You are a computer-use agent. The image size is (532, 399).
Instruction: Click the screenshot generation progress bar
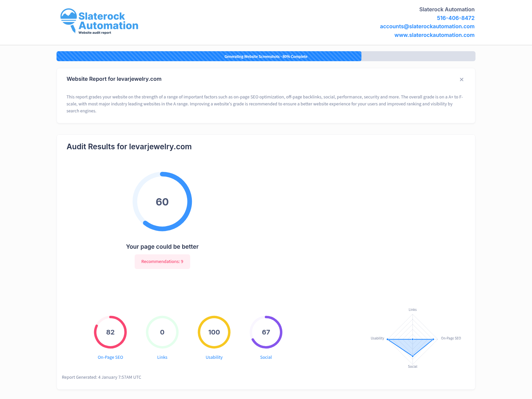coord(266,56)
